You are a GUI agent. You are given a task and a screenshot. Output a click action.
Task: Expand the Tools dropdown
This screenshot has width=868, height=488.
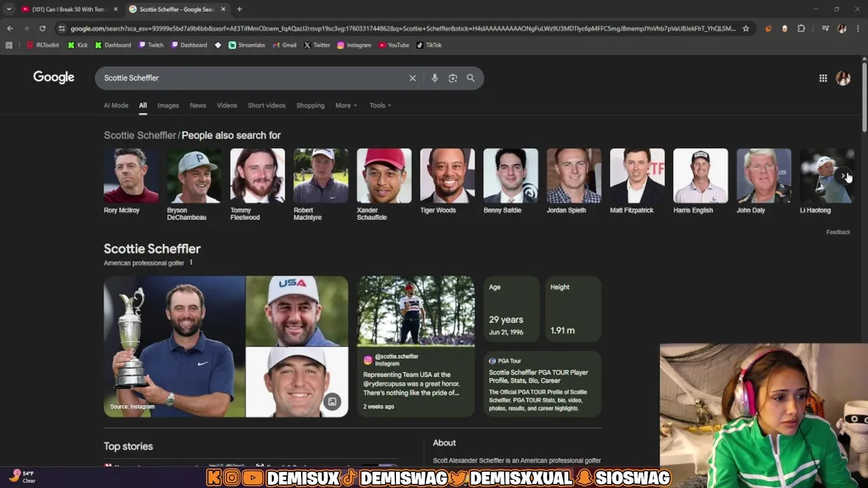380,105
